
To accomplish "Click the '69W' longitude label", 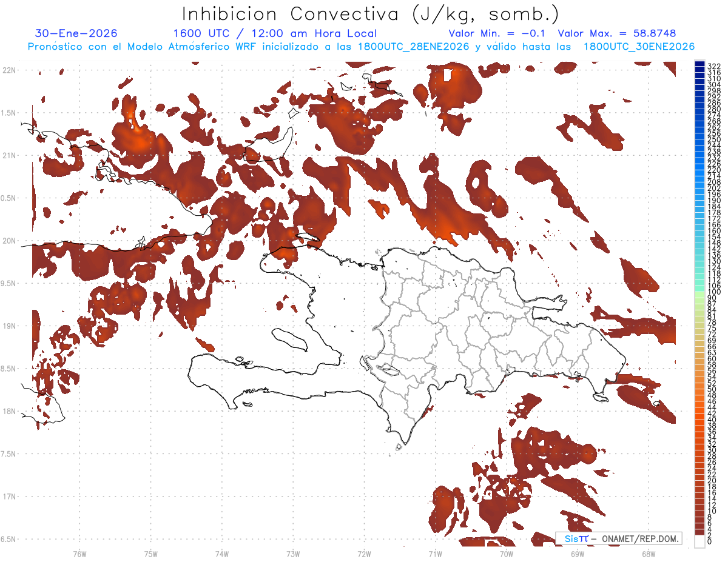I will [578, 554].
